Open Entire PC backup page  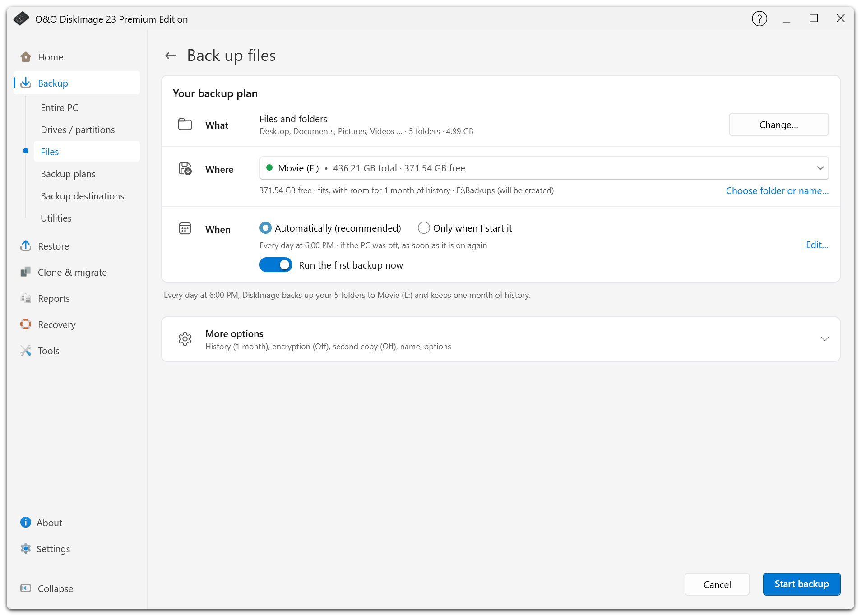(60, 107)
